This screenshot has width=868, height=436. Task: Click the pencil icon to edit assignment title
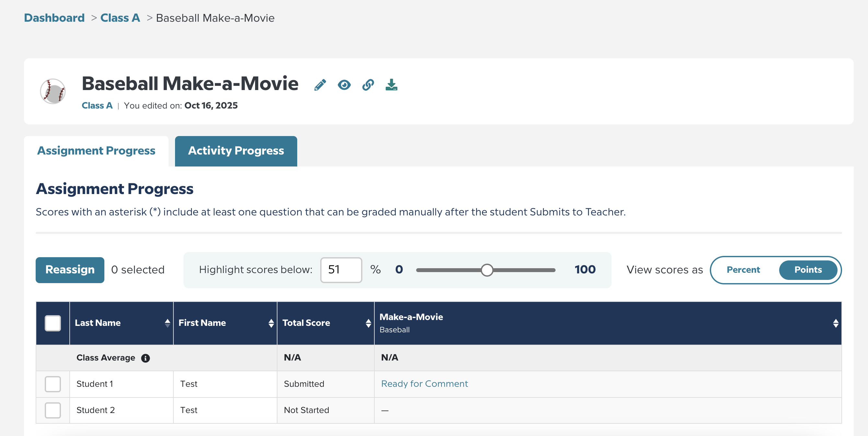tap(320, 85)
